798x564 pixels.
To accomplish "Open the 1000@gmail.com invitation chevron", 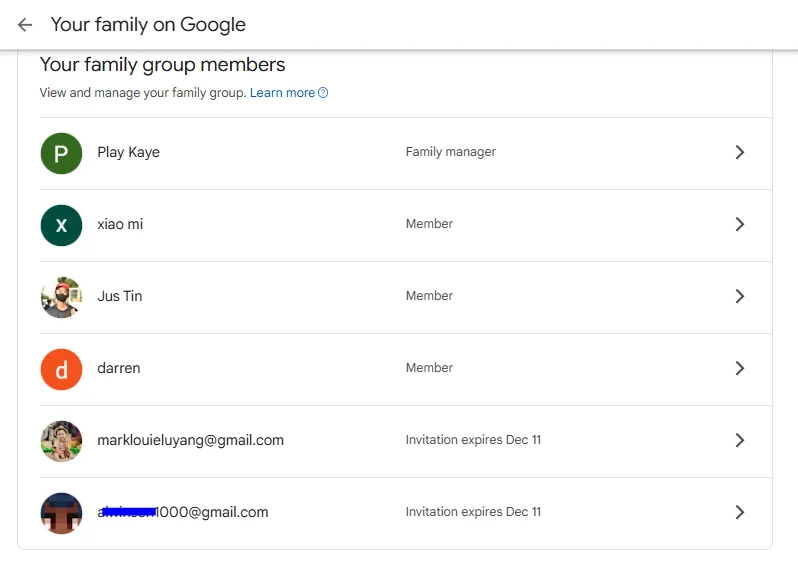I will (740, 512).
